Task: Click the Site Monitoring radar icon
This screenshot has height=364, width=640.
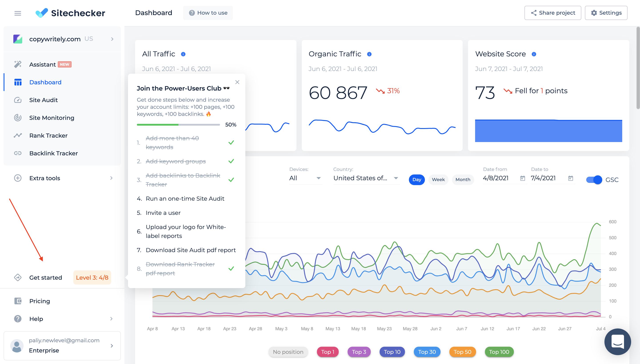Action: pyautogui.click(x=18, y=117)
